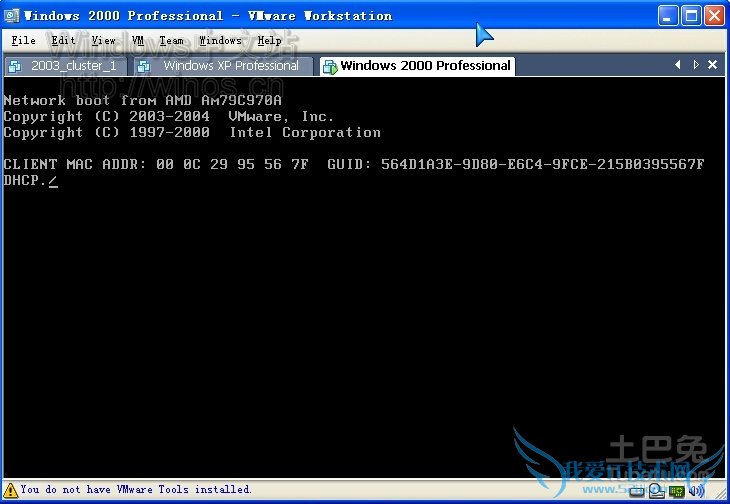
Task: Click the 'CLIENT MAC ADDR' line in the console
Action: tap(353, 164)
